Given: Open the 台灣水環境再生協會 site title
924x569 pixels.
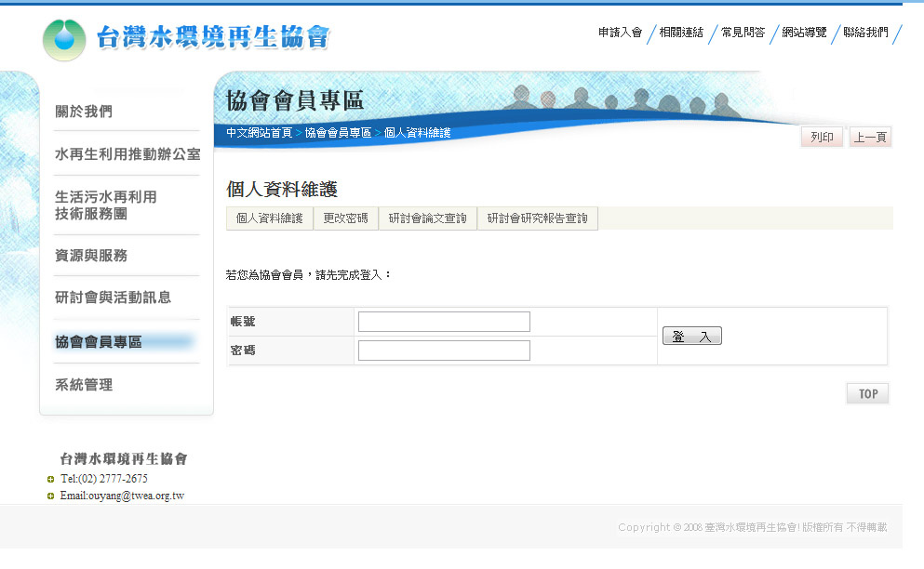Looking at the screenshot, I should tap(213, 37).
